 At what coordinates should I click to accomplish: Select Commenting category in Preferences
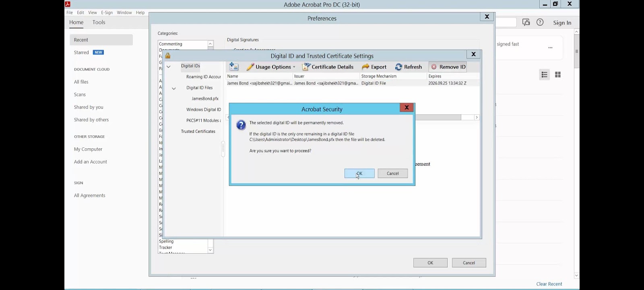point(171,44)
